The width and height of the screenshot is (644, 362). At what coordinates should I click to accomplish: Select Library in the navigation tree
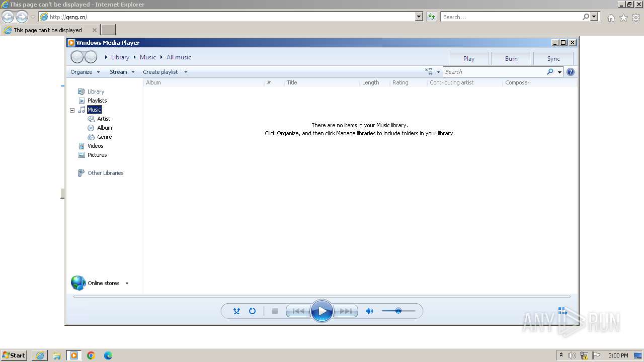(x=96, y=92)
